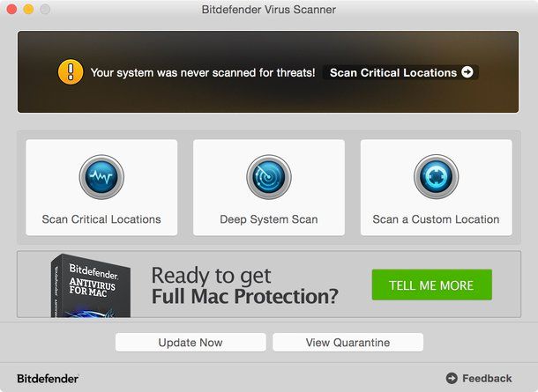
Task: Click the Update Now button
Action: 191,343
